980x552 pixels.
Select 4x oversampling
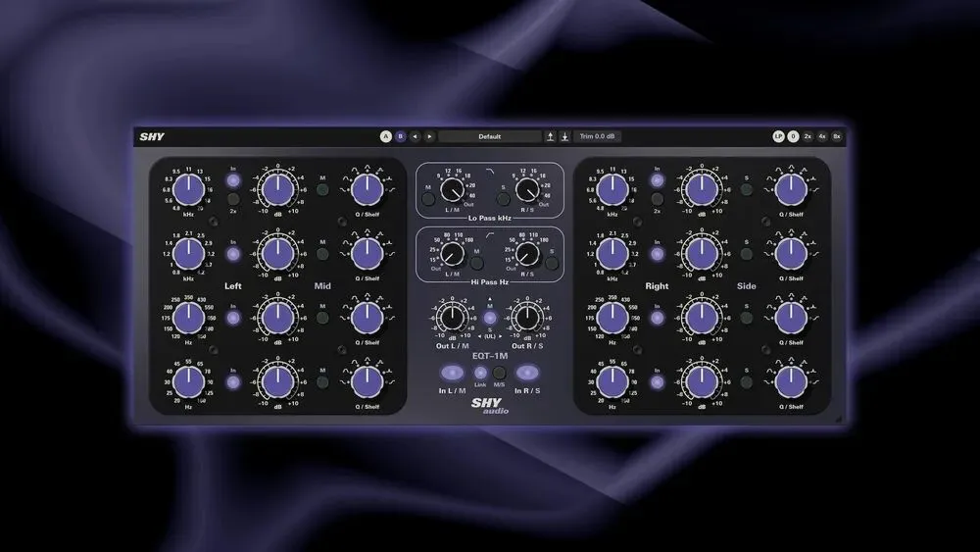pyautogui.click(x=822, y=136)
